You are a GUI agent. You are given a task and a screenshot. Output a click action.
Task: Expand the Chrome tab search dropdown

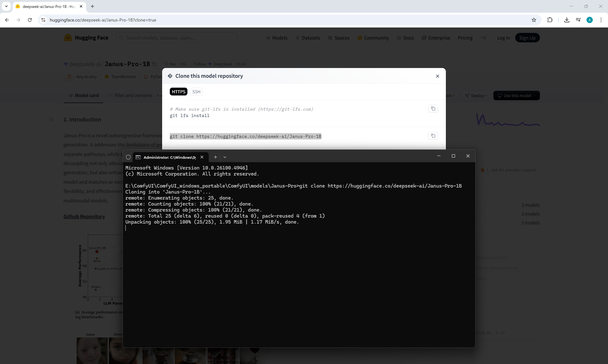6,6
